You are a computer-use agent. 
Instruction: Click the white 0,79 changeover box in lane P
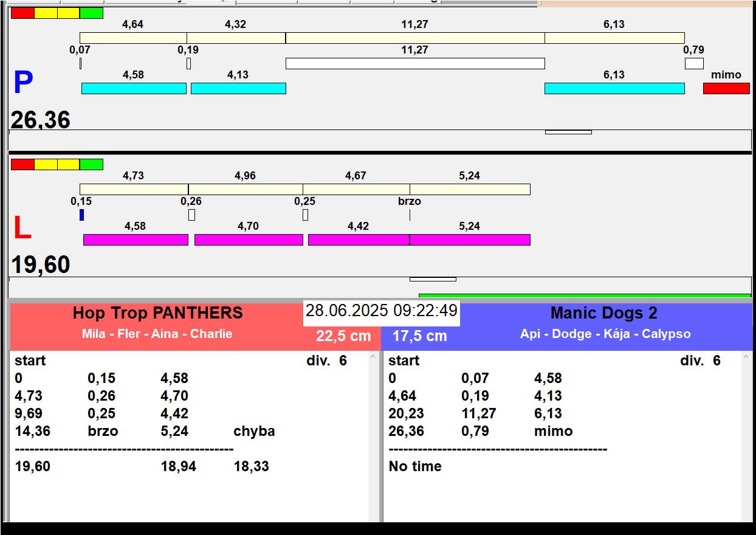click(x=694, y=63)
